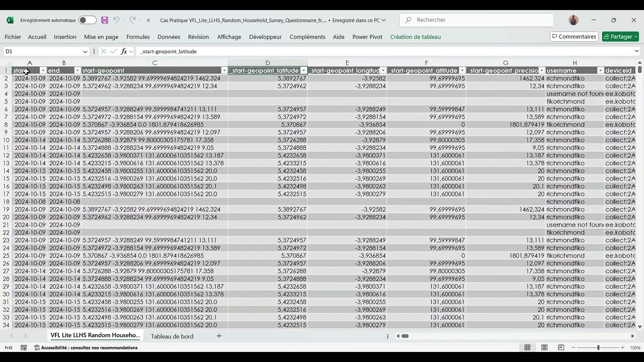Image resolution: width=644 pixels, height=362 pixels.
Task: Switch to Page Layout view icon
Action: tap(544, 348)
